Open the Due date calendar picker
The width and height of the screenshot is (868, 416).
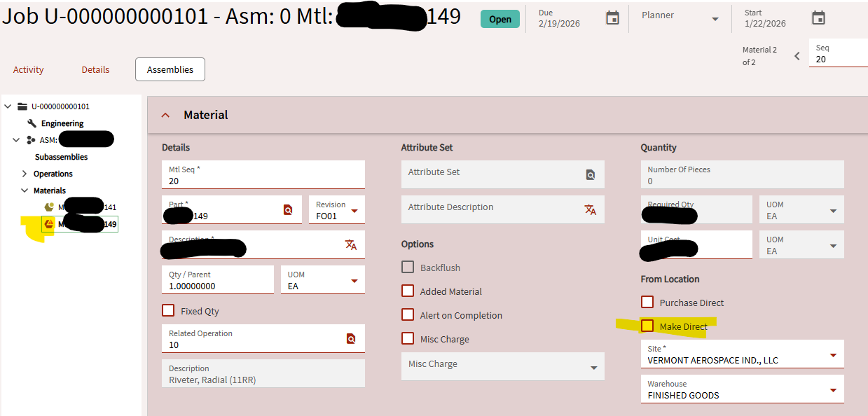(x=612, y=18)
